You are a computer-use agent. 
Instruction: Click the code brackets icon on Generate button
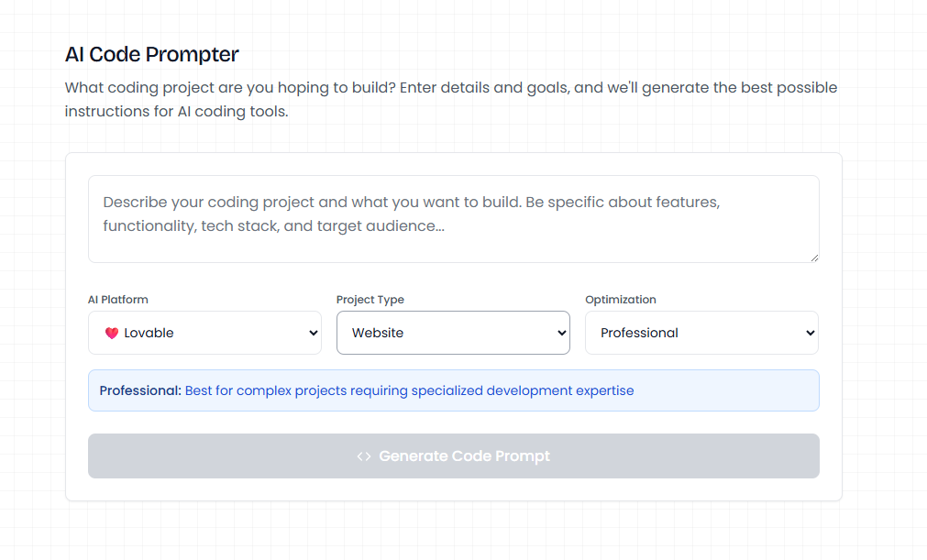364,456
